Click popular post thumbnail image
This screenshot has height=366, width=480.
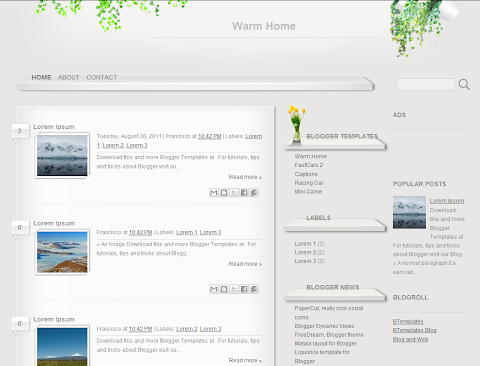(409, 212)
